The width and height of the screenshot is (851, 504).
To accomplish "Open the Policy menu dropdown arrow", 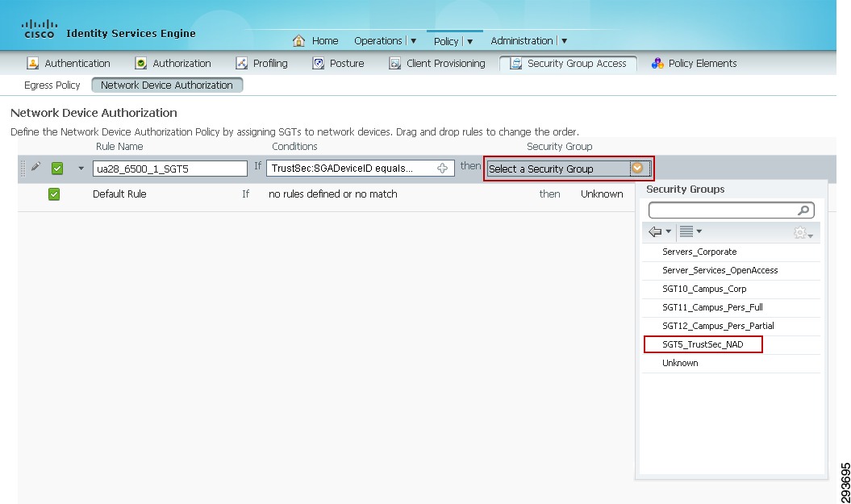I will tap(470, 41).
